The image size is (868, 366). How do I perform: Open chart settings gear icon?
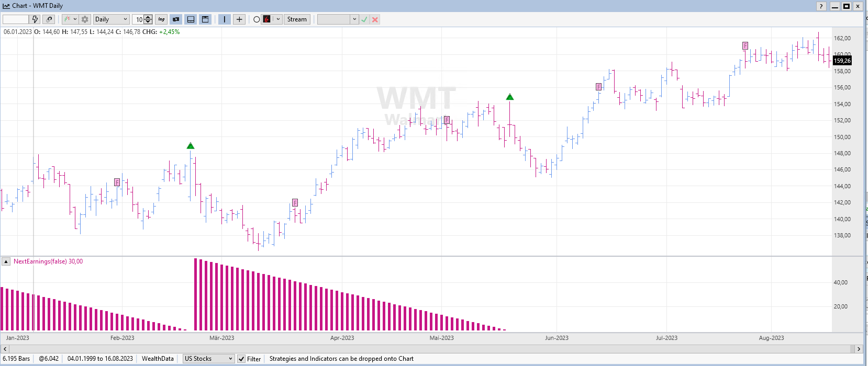click(x=85, y=19)
